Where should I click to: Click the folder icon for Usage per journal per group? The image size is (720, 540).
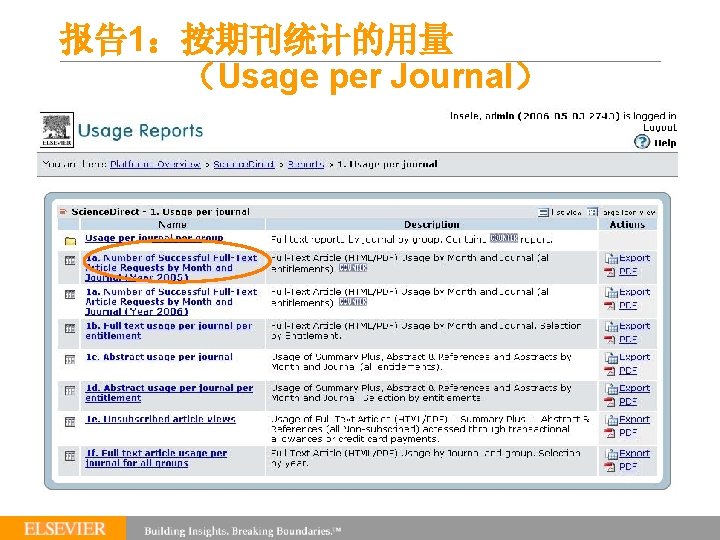tap(70, 241)
